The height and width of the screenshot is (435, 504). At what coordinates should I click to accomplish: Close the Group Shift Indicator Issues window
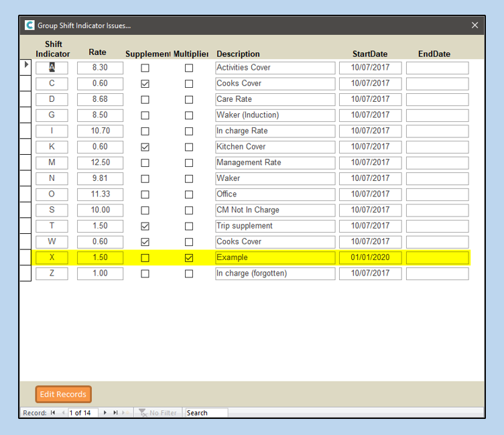475,25
